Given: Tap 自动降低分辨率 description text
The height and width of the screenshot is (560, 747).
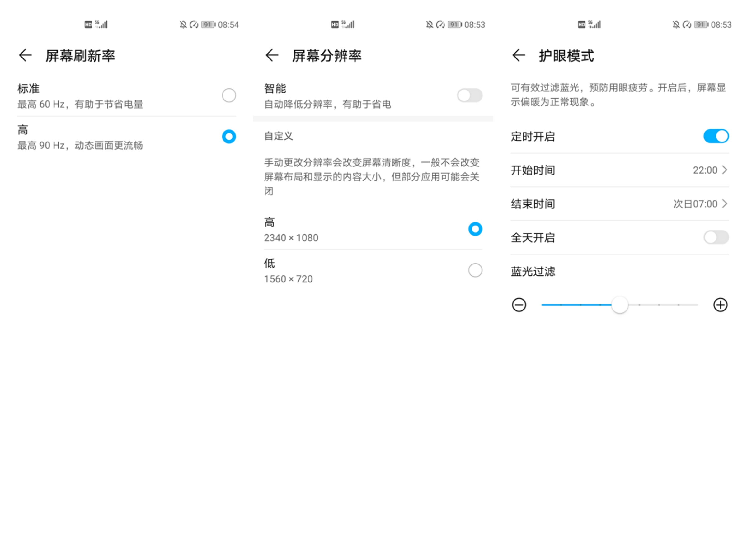Looking at the screenshot, I should (x=327, y=104).
